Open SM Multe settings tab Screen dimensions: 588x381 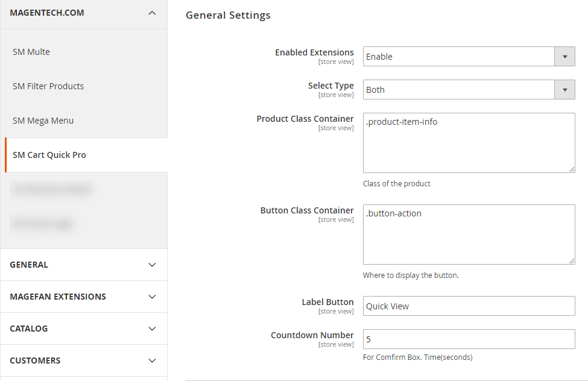click(x=31, y=52)
